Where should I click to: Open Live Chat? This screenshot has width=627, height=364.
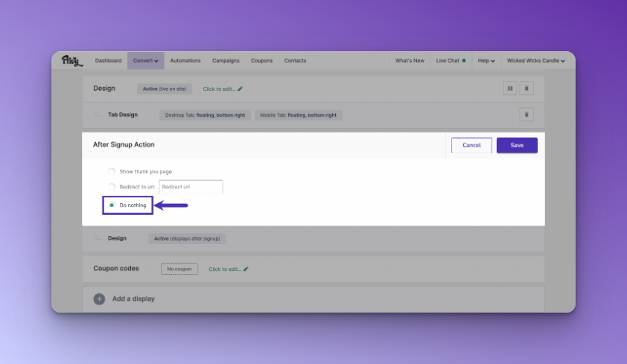(451, 61)
